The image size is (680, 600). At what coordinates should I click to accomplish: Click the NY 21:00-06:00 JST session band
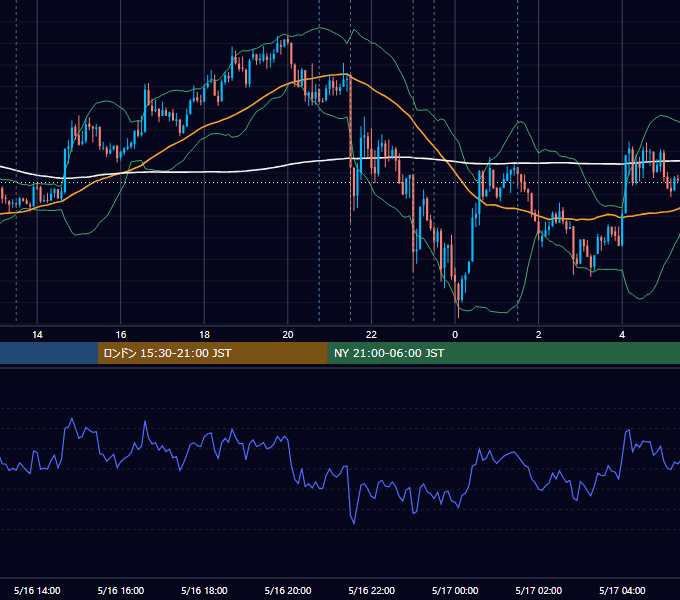(503, 353)
